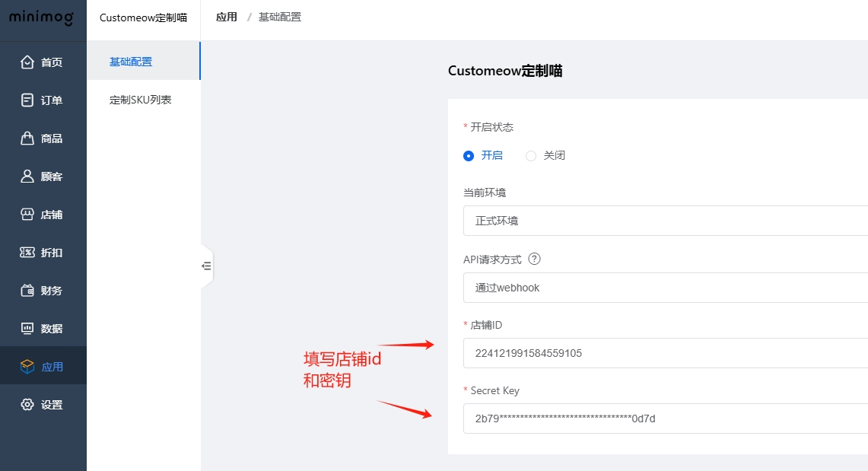Click the 商品 bag icon
868x471 pixels.
pos(27,138)
